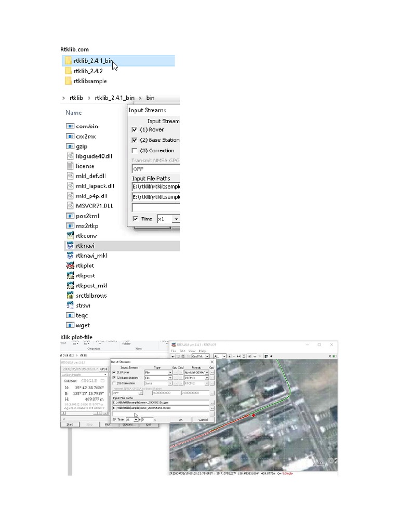Click the fit-vertical toolbar icon in RTKPLOT

pos(244,356)
